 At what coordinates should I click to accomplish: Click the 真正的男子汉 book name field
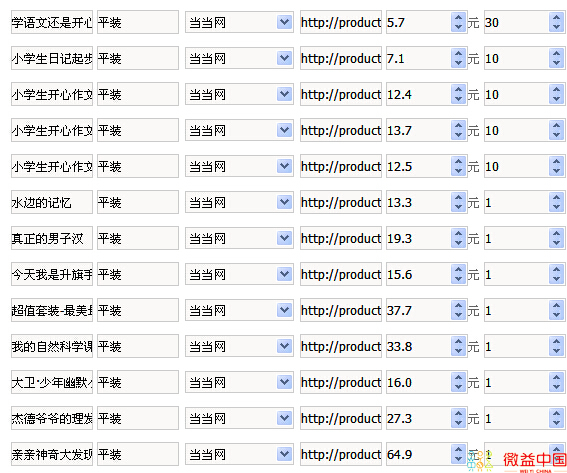pos(52,238)
